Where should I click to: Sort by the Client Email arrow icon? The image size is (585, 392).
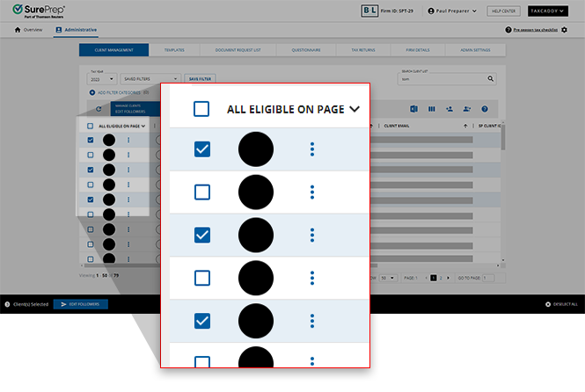[465, 126]
